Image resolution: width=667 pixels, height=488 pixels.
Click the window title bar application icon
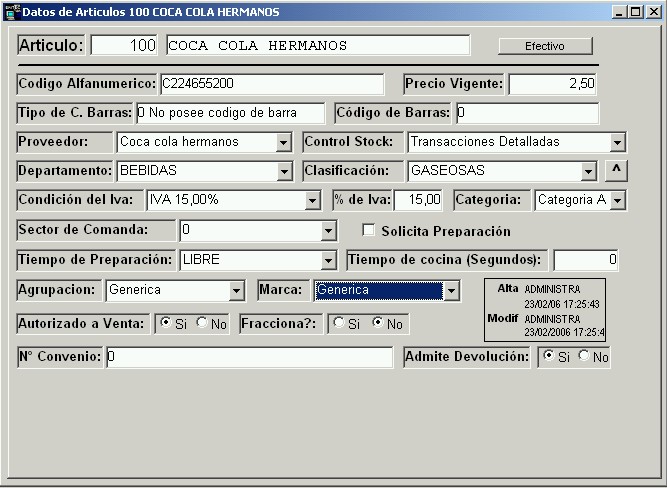(11, 11)
